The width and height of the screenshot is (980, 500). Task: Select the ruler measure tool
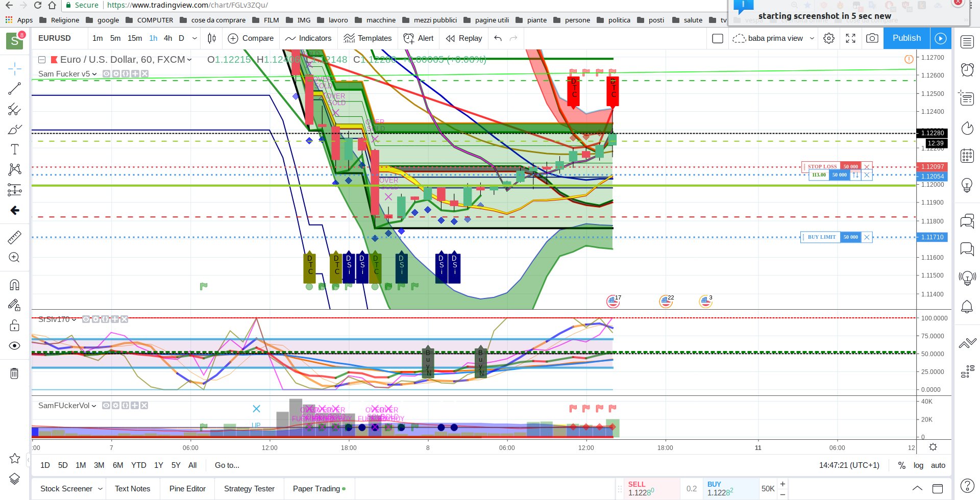point(14,237)
